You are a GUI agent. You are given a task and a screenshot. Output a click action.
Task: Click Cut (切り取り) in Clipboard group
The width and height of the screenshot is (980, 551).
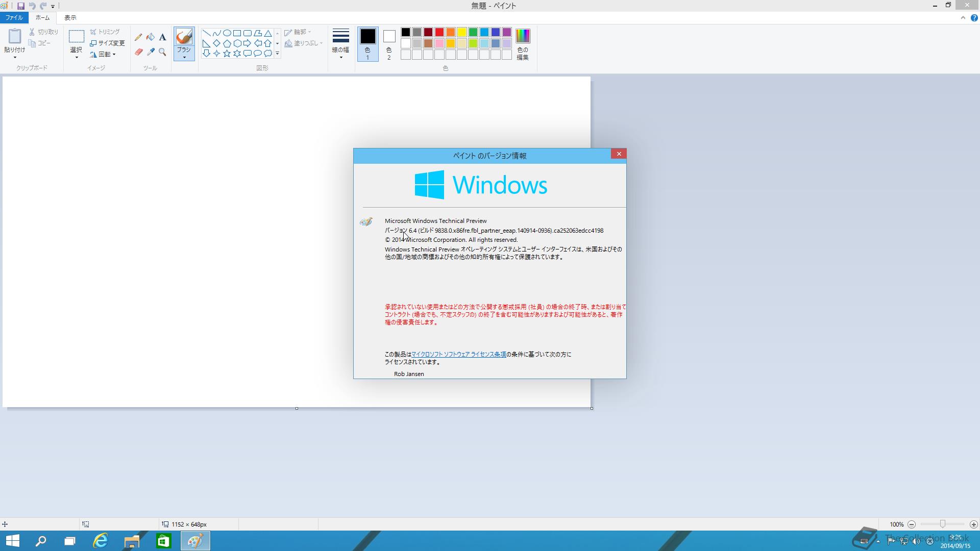(x=44, y=32)
